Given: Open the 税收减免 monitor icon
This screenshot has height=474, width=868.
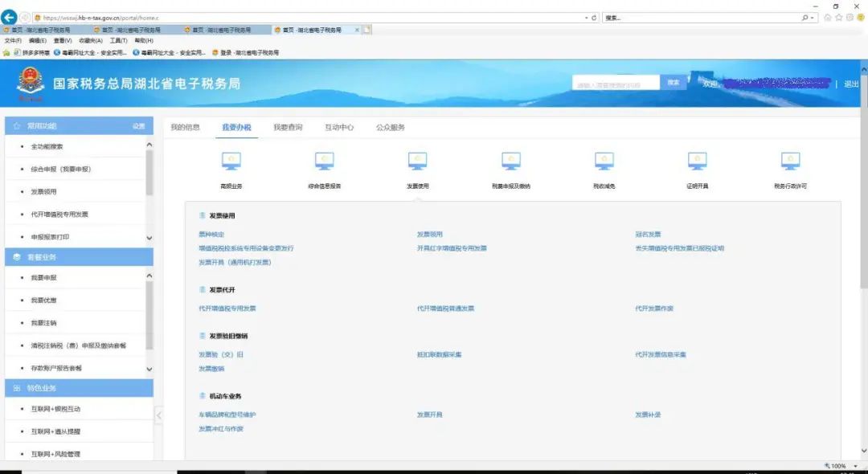Looking at the screenshot, I should [604, 161].
